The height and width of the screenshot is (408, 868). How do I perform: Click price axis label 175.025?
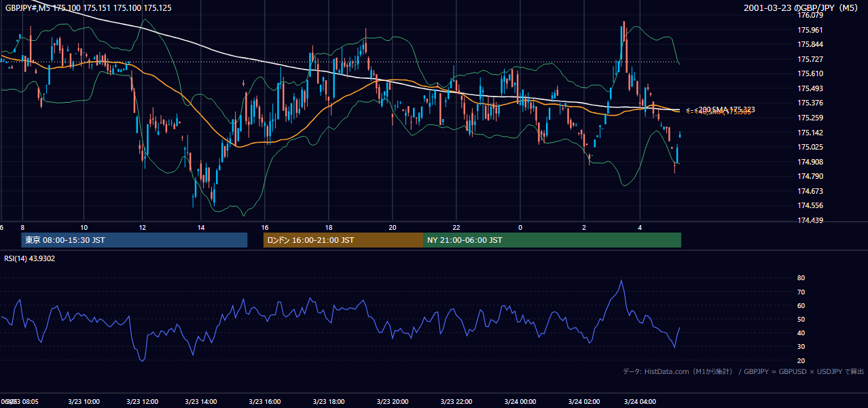coord(810,147)
